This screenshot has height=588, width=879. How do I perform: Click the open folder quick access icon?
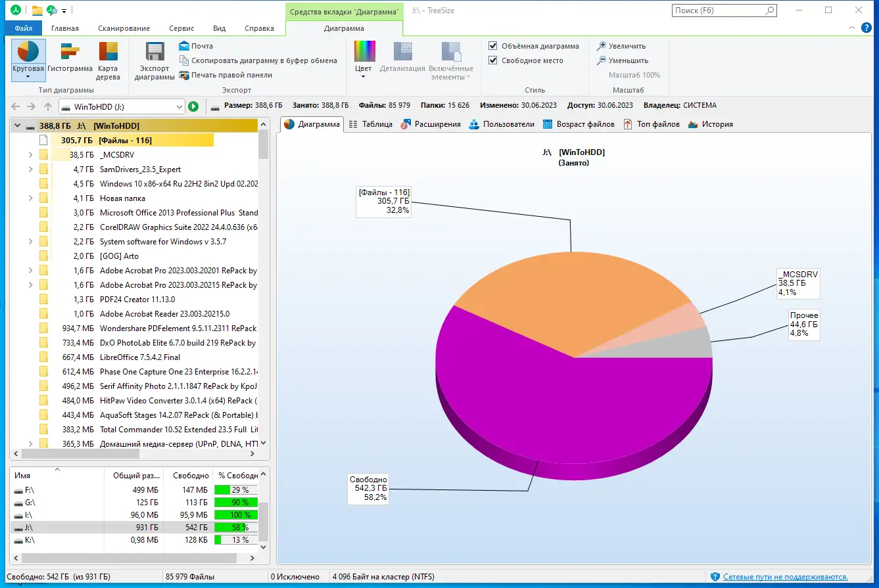point(37,11)
